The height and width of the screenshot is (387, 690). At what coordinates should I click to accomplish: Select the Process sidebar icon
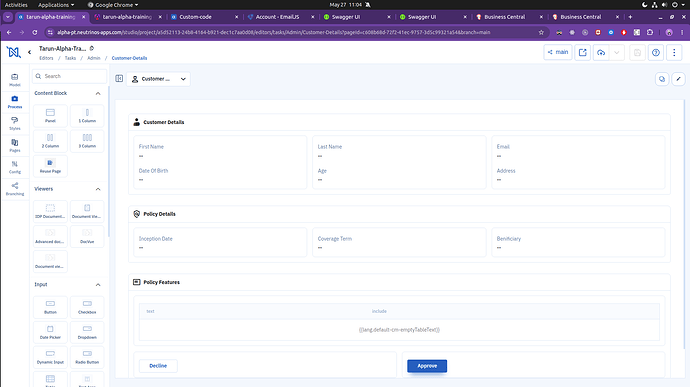tap(15, 102)
